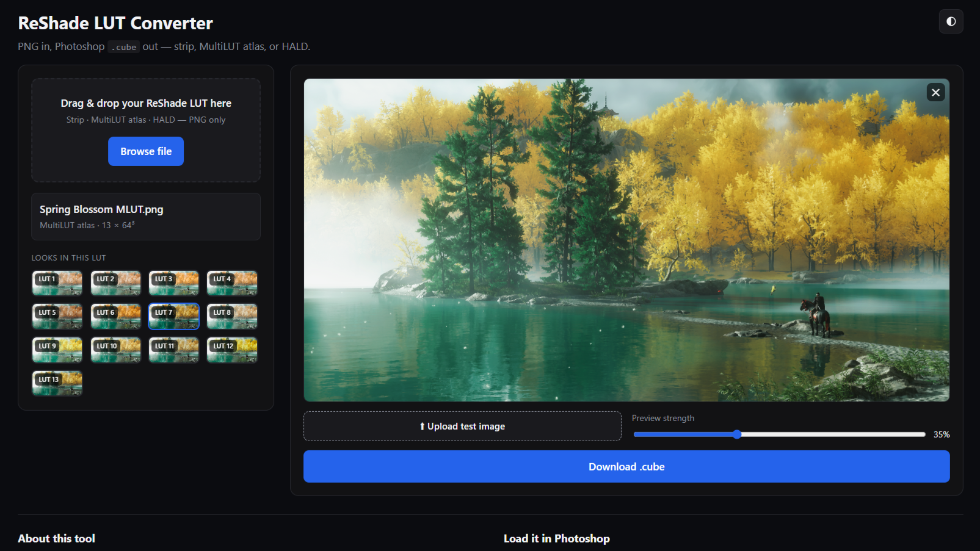Click the MultiLUT atlas · 13 × 64³ info
The width and height of the screenshot is (980, 551).
point(87,225)
